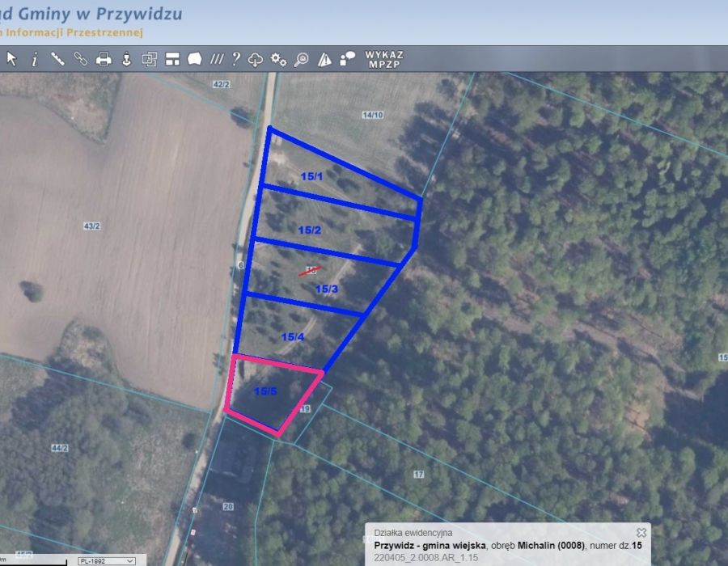Select the polygon area tool

coord(194,58)
